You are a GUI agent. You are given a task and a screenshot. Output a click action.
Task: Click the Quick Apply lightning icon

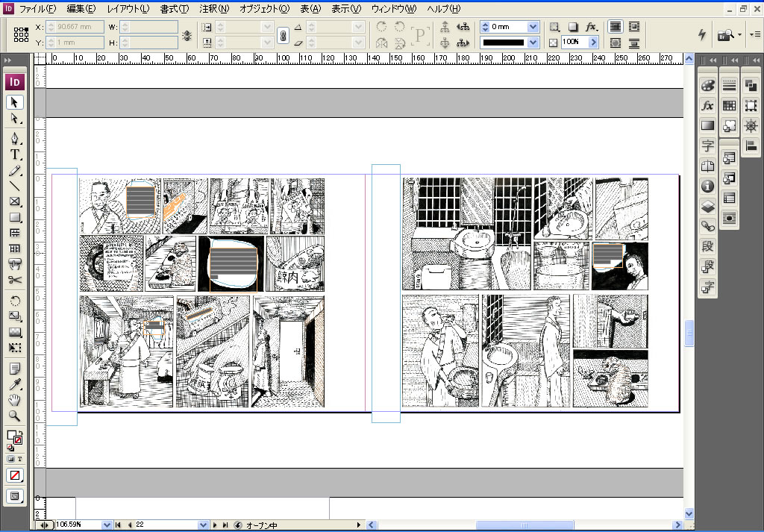point(702,34)
